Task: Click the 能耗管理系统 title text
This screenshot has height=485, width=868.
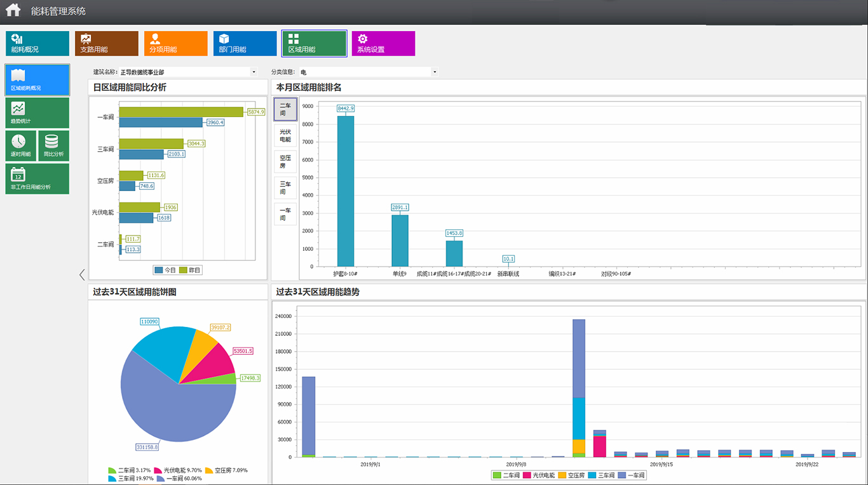Action: click(x=58, y=11)
